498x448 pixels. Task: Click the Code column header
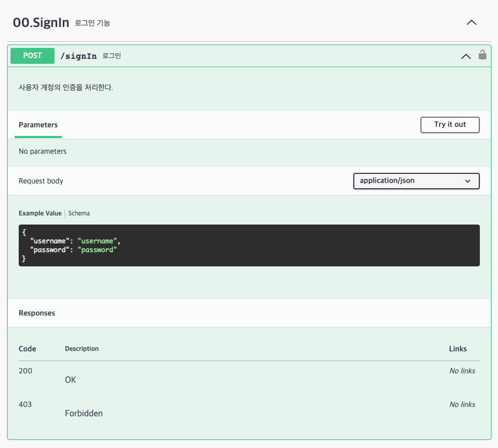[x=28, y=348]
